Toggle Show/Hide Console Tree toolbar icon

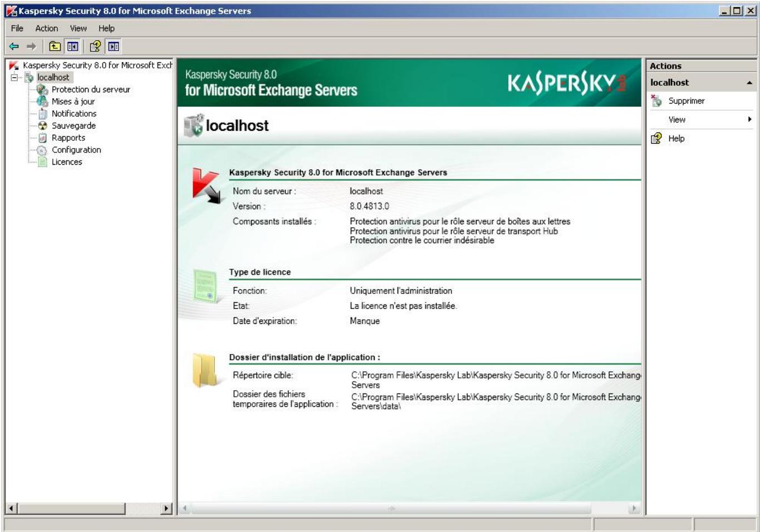72,47
